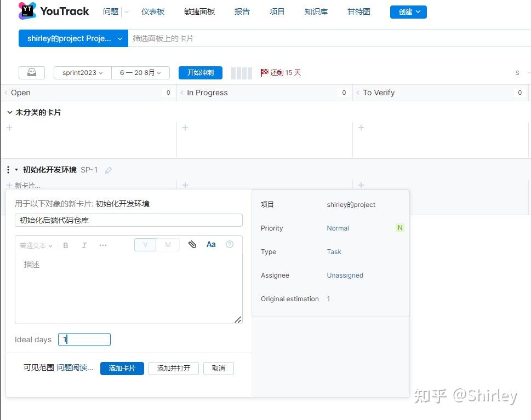The width and height of the screenshot is (531, 420).
Task: Toggle the V visual mode button in editor
Action: 145,245
